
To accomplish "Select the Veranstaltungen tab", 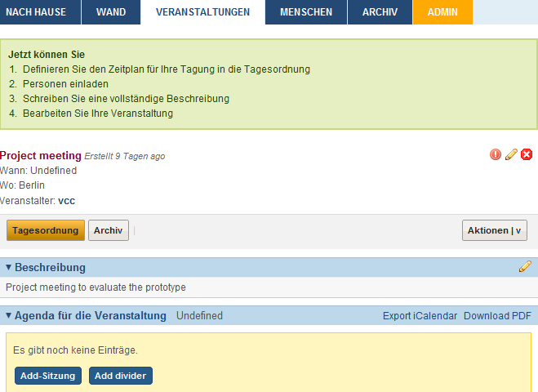I will (202, 12).
